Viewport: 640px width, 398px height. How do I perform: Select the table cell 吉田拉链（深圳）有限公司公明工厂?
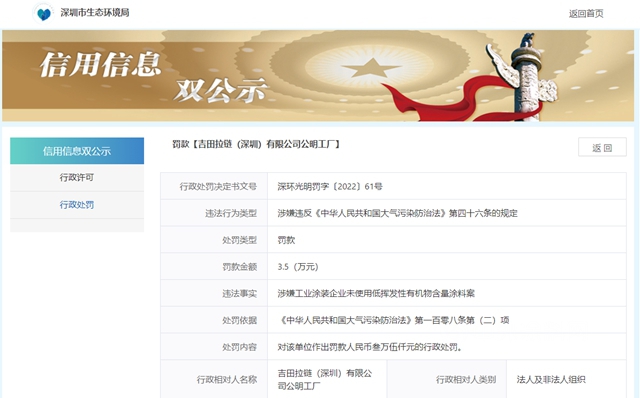(x=327, y=379)
